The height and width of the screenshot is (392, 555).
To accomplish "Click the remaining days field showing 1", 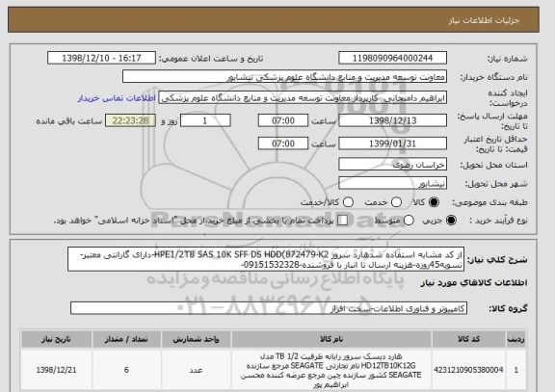I will (205, 120).
